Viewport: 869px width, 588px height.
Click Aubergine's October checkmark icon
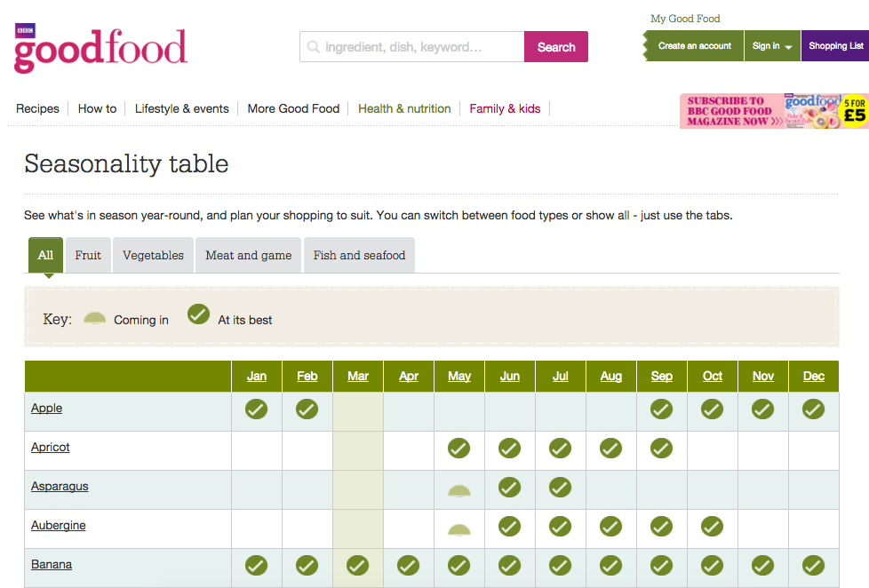[x=712, y=527]
